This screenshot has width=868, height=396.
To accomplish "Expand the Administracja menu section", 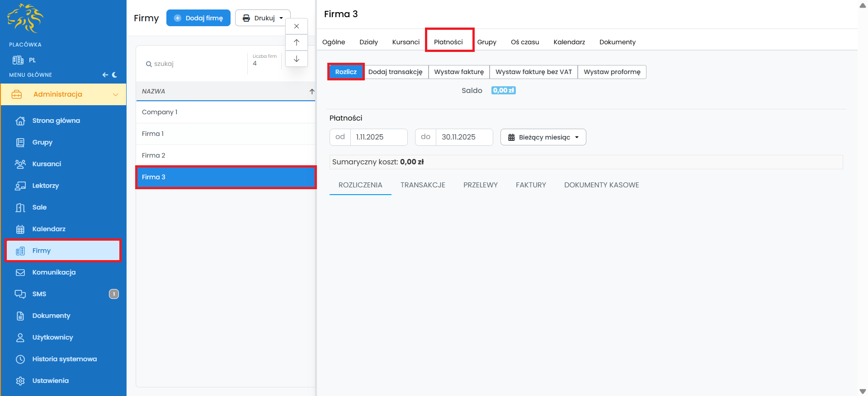I will pyautogui.click(x=63, y=94).
